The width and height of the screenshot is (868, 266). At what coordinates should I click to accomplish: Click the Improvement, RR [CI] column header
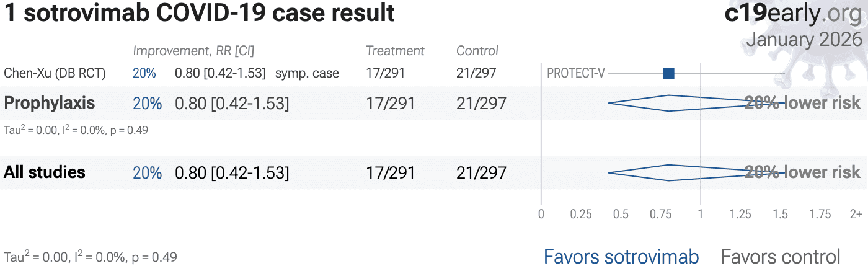[x=193, y=51]
